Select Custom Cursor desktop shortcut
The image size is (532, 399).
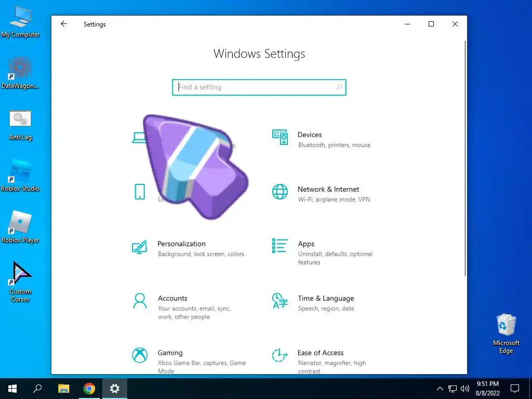(20, 282)
